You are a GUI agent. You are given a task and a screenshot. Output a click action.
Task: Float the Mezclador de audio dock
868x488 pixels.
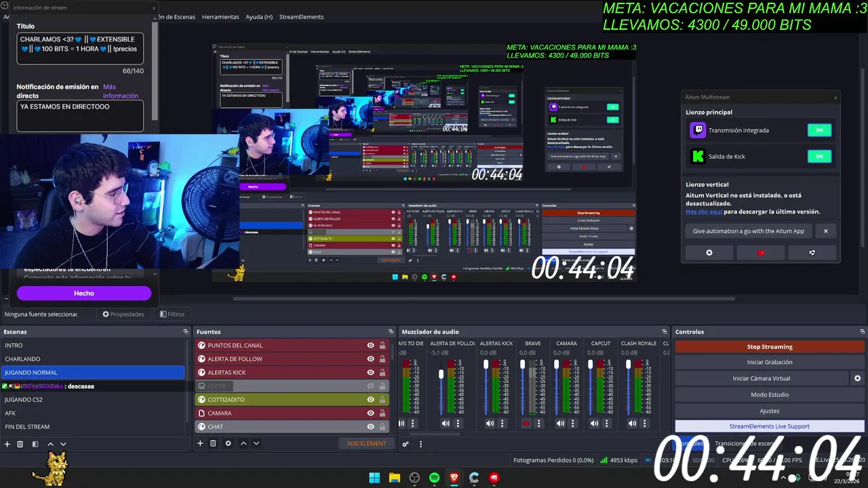click(665, 331)
